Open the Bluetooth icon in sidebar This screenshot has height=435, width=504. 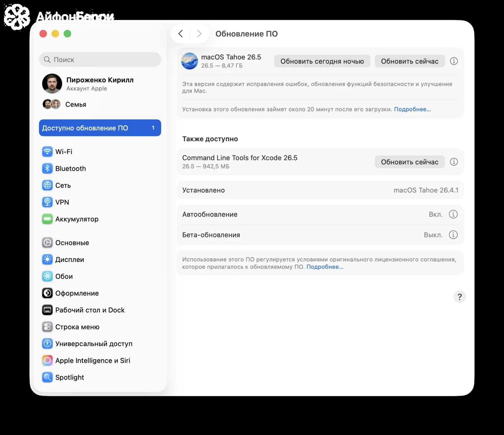(x=47, y=168)
